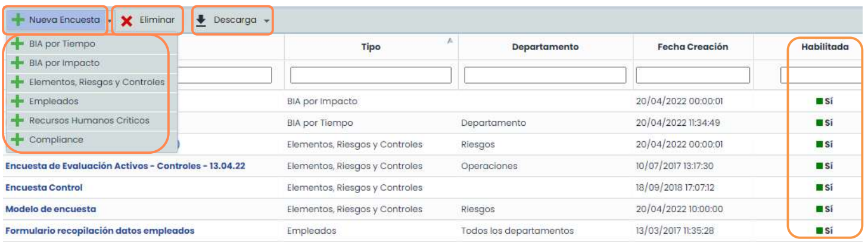The image size is (868, 242).
Task: Click the plus icon beside Compliance
Action: (18, 139)
